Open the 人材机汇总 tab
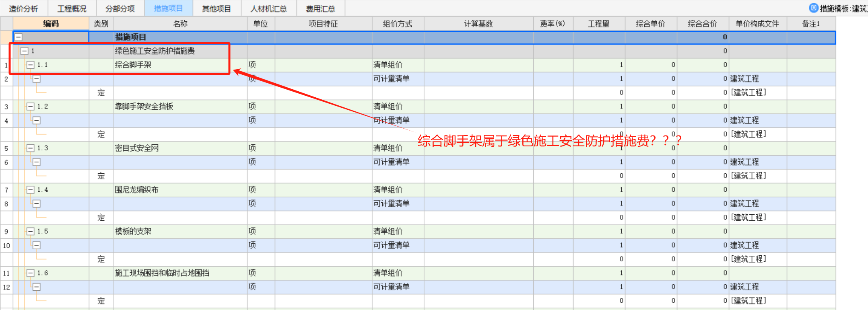 [268, 8]
